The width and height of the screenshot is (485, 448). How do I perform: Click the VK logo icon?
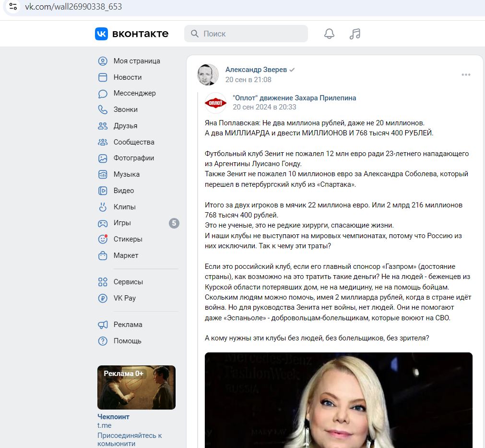click(x=101, y=34)
